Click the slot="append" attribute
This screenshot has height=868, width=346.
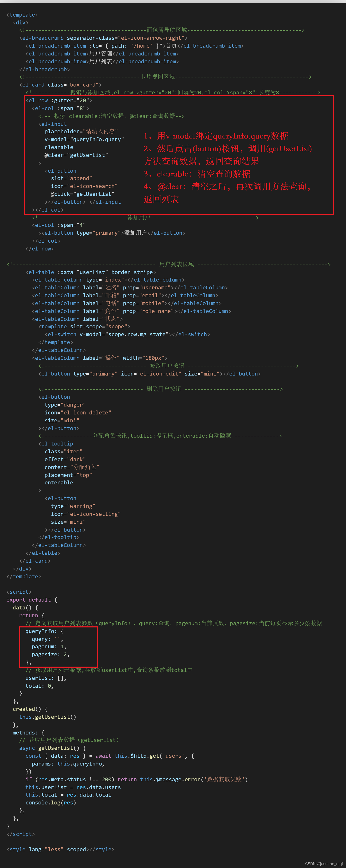click(71, 179)
